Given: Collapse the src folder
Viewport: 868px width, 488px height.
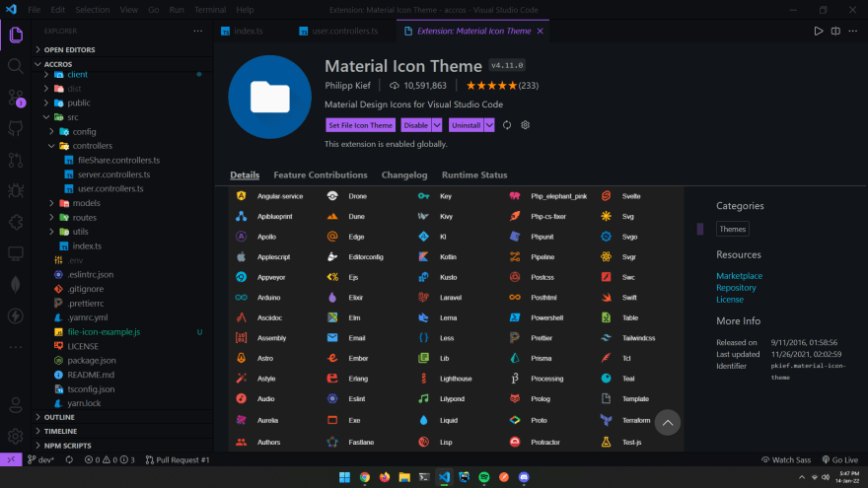Looking at the screenshot, I should (x=73, y=117).
